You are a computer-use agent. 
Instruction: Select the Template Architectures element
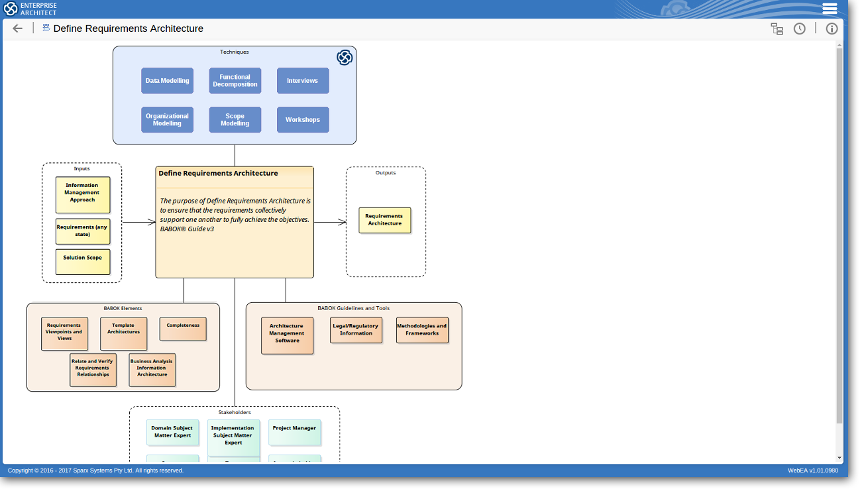(x=124, y=333)
